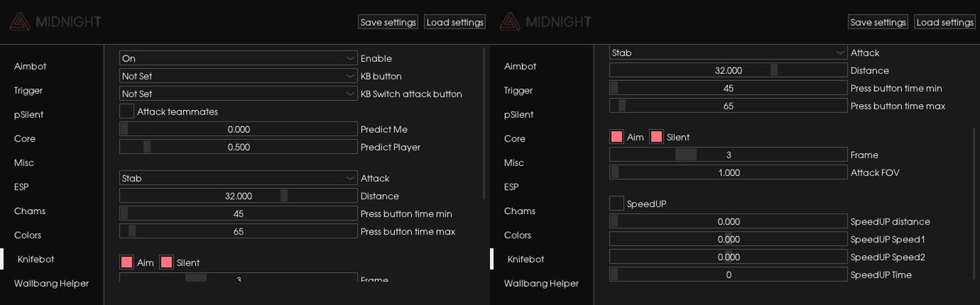Click the Predict Player slider
The width and height of the screenshot is (980, 305).
(x=238, y=147)
